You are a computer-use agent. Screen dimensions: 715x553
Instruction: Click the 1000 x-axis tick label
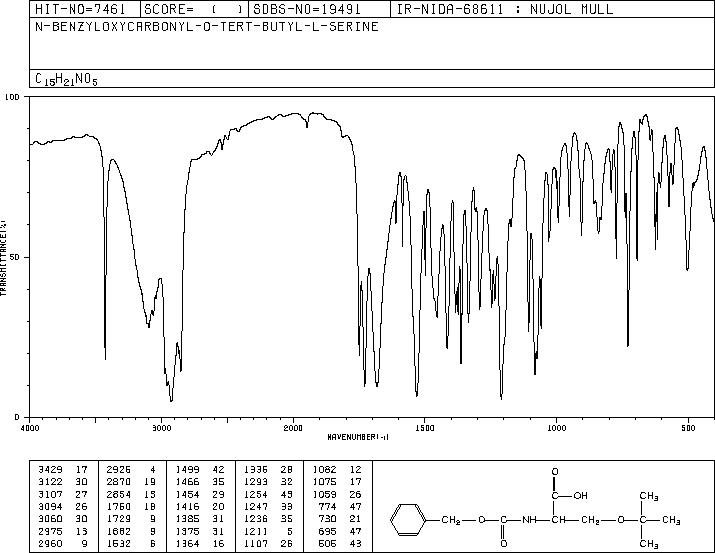point(556,428)
